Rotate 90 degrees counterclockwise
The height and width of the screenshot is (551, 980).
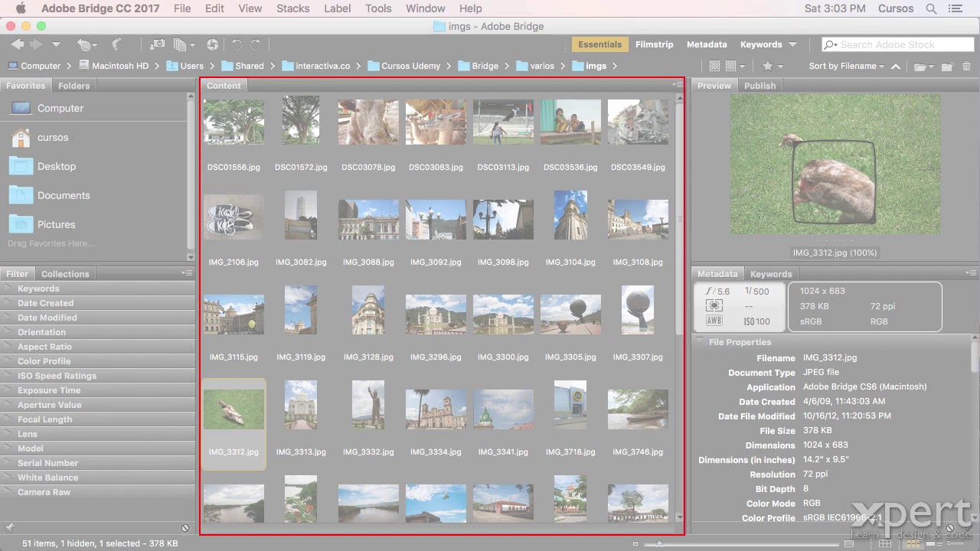237,45
